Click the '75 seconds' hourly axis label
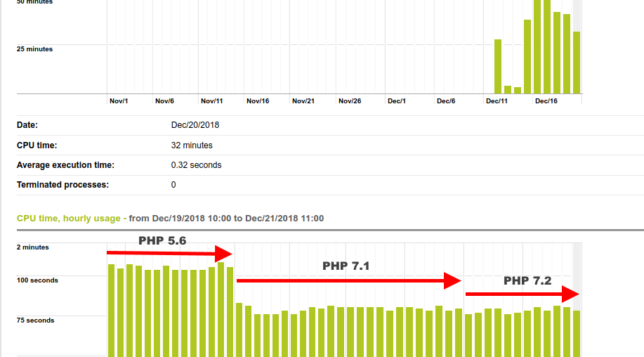 coord(35,320)
